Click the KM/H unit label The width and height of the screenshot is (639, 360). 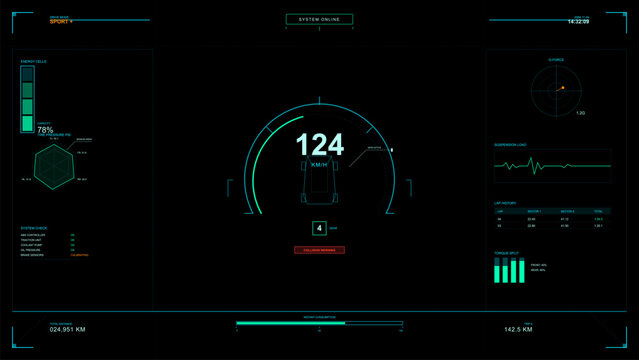(x=319, y=165)
